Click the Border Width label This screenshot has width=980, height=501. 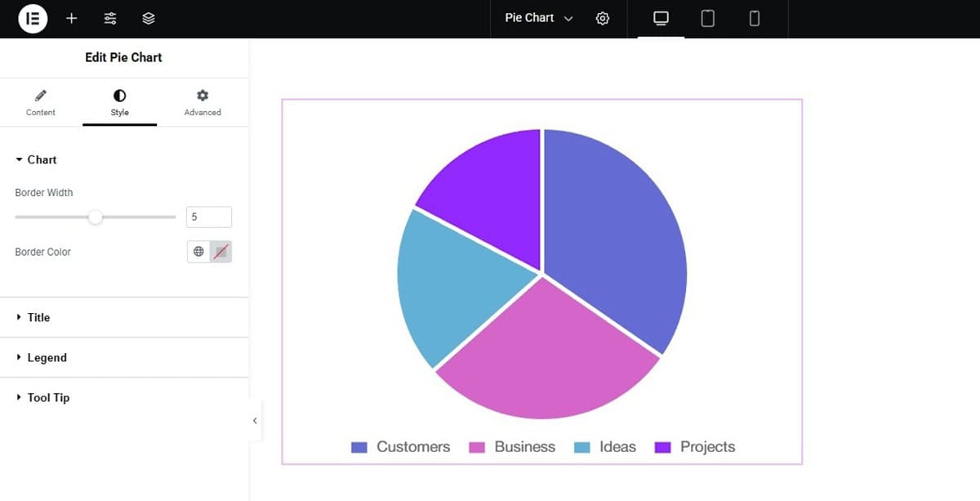pos(44,192)
